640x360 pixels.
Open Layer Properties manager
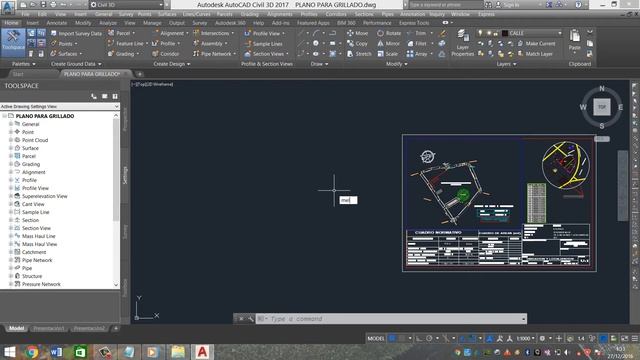pos(462,43)
